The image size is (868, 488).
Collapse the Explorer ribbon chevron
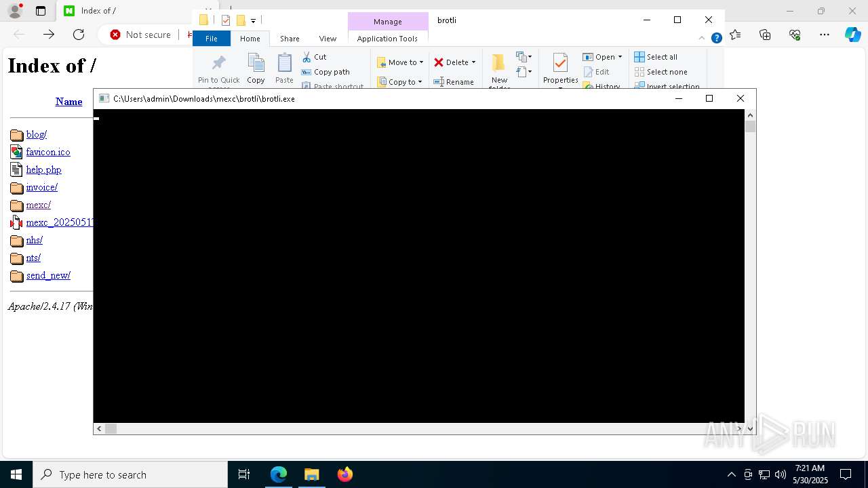(x=702, y=39)
